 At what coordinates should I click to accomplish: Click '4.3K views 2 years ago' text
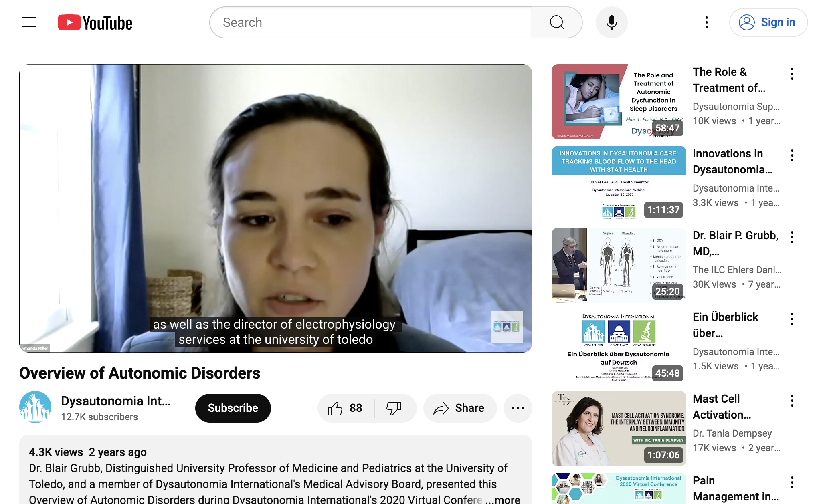point(88,452)
